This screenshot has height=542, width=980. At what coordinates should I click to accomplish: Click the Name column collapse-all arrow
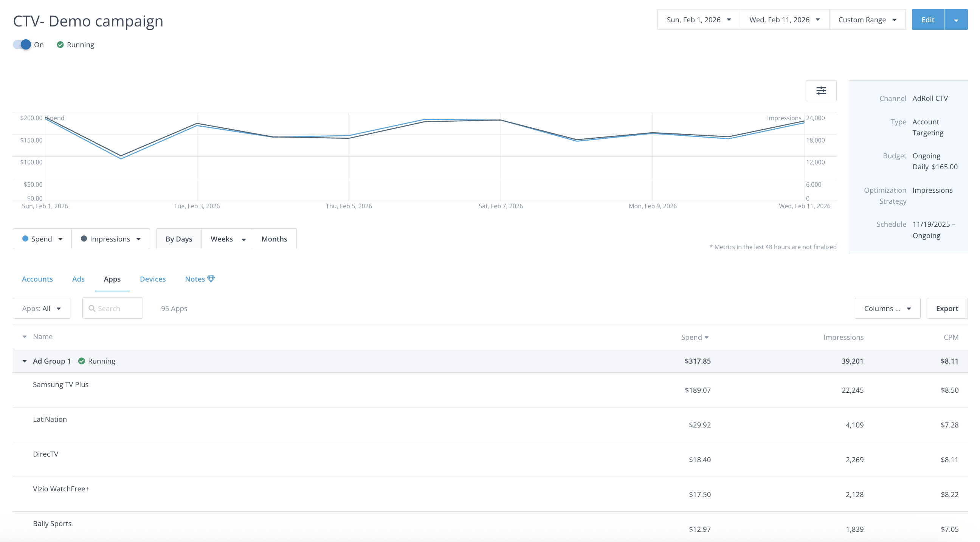24,337
